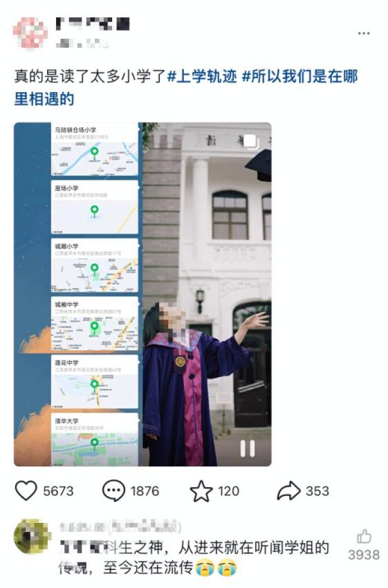This screenshot has height=588, width=388.
Task: Select the 清华大学 map card
Action: (x=95, y=439)
